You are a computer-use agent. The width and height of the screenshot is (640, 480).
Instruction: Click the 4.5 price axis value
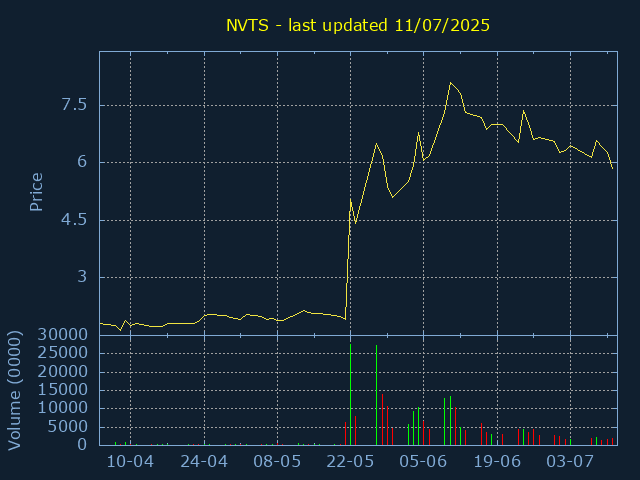[x=74, y=220]
